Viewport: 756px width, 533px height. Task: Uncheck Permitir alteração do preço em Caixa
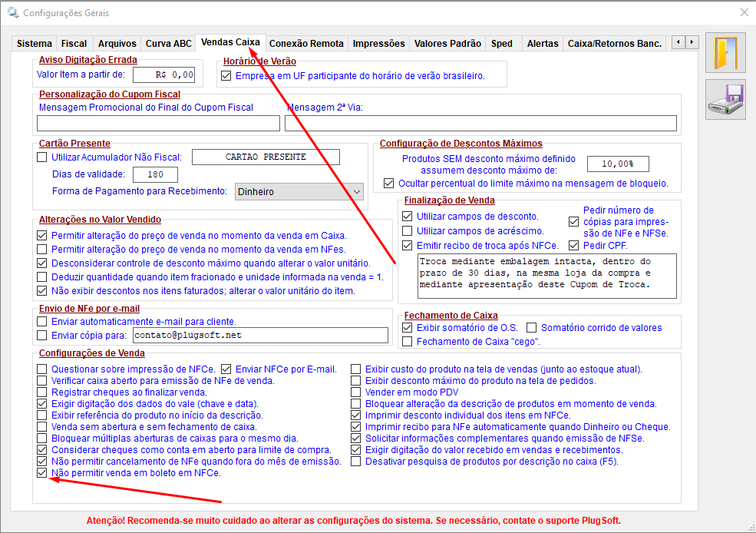tap(42, 235)
